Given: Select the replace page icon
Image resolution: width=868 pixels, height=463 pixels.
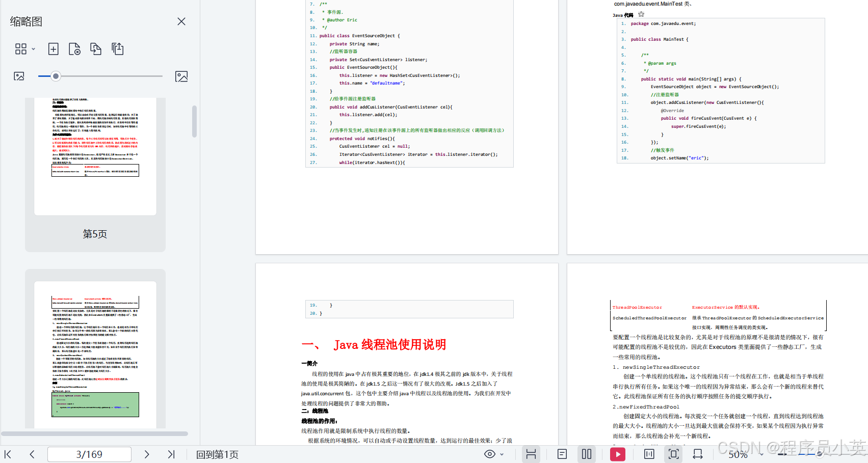Looking at the screenshot, I should click(x=96, y=49).
